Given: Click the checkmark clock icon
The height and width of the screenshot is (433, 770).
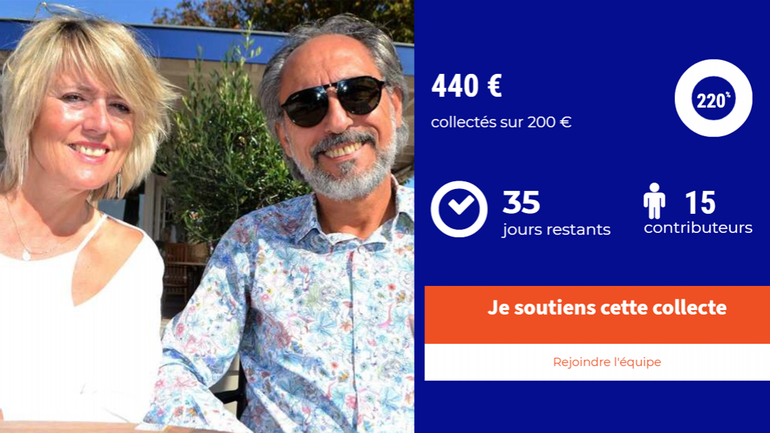Looking at the screenshot, I should pyautogui.click(x=459, y=209).
